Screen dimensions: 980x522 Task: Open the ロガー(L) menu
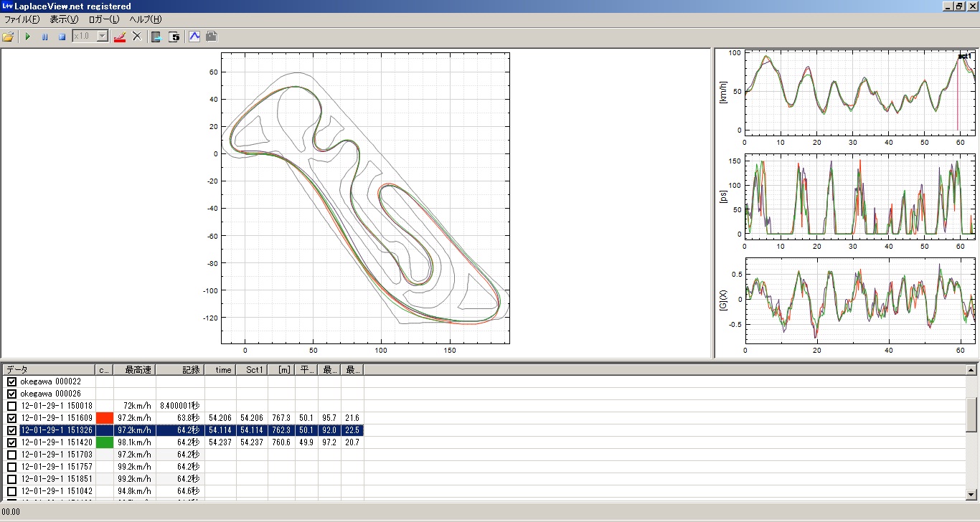[104, 19]
